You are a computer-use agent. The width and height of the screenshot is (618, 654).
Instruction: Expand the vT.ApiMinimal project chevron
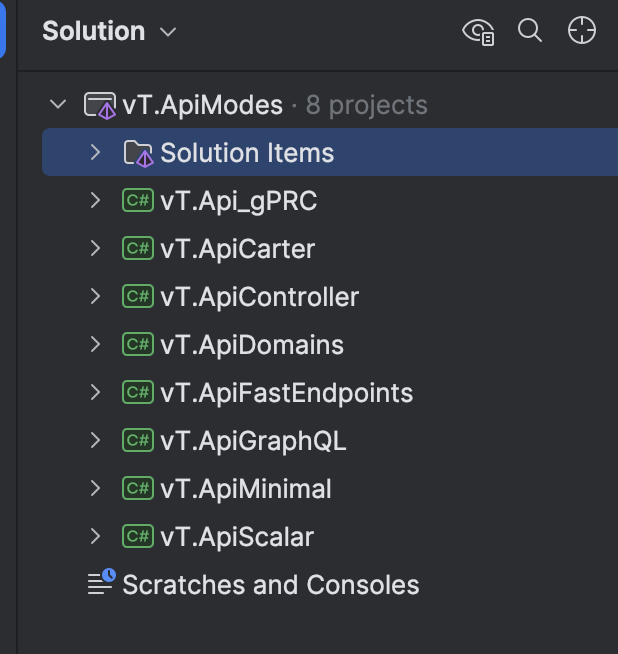tap(95, 488)
